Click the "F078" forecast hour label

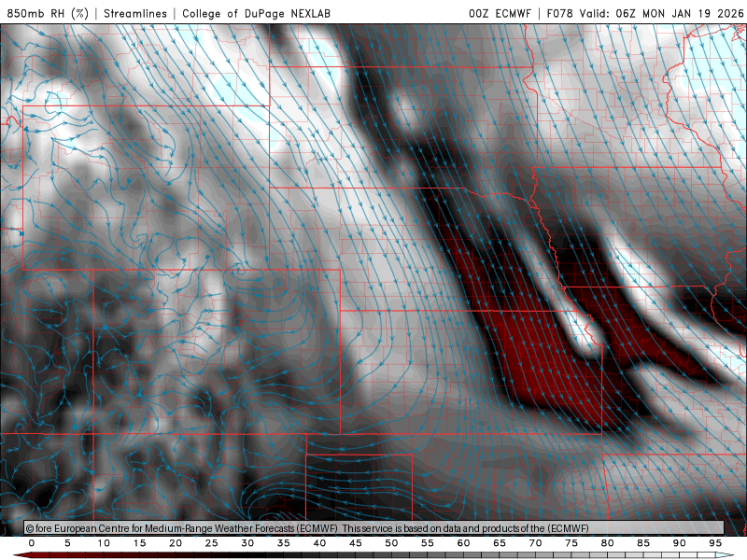[x=559, y=13]
